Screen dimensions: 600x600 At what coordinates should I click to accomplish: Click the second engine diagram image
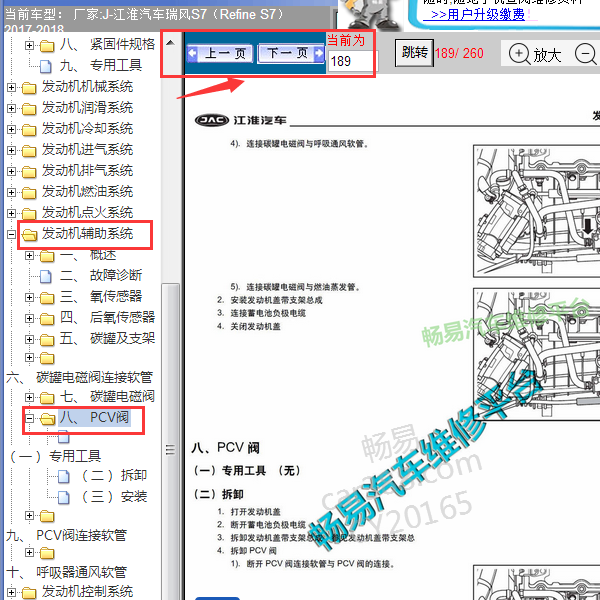pos(536,354)
